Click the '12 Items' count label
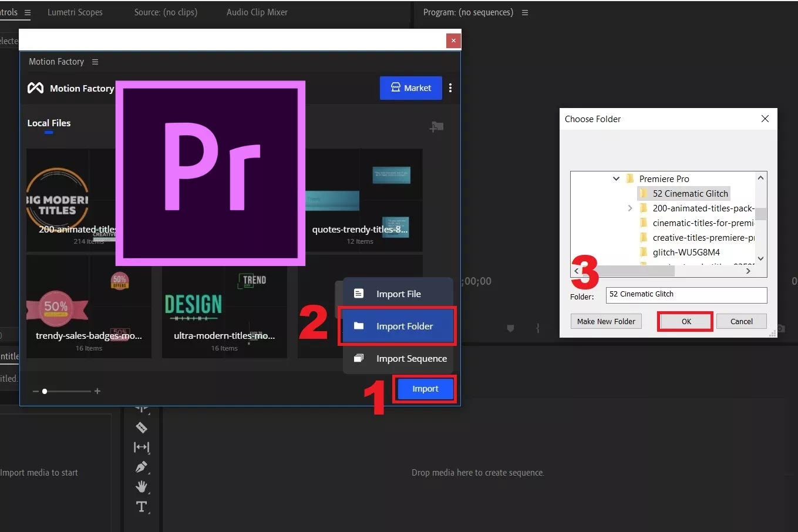Image resolution: width=798 pixels, height=532 pixels. [359, 241]
